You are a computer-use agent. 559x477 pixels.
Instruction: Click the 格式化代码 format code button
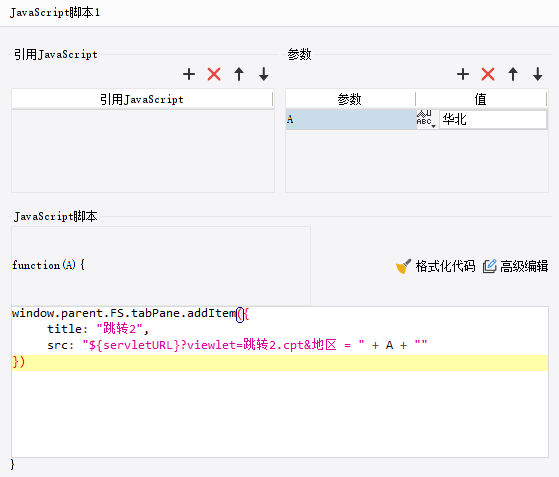click(x=436, y=266)
